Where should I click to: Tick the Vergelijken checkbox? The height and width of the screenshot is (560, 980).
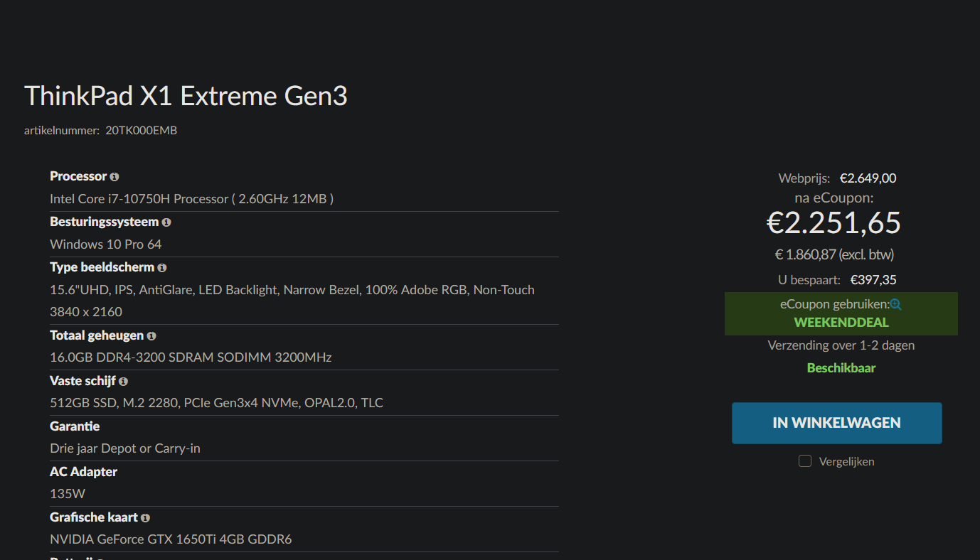[x=805, y=461]
